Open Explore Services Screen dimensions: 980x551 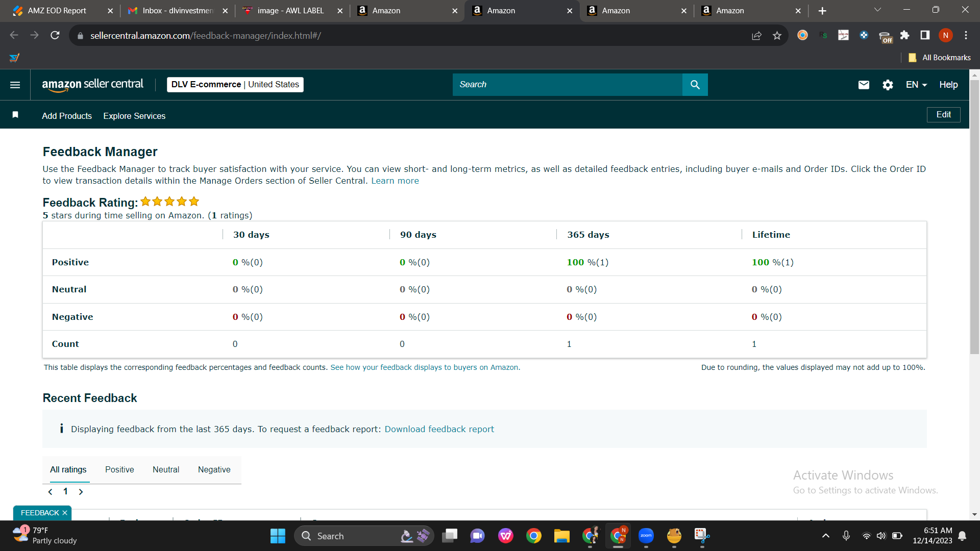(134, 116)
